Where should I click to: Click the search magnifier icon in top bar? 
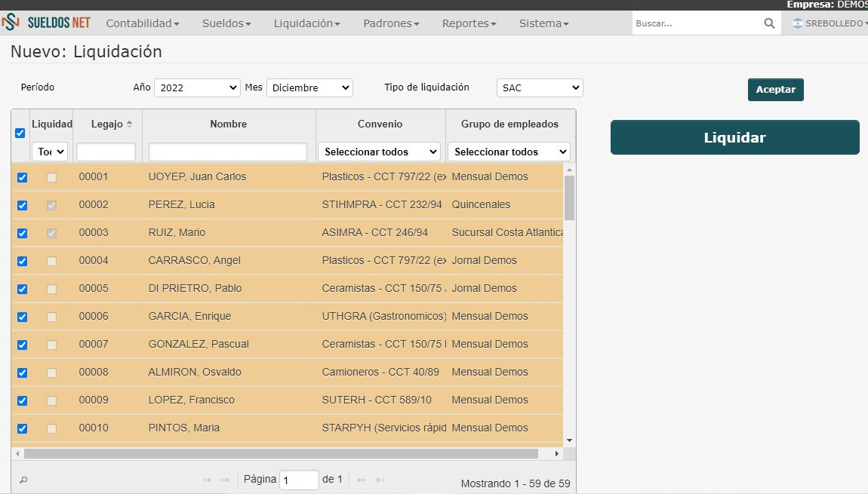pos(769,23)
